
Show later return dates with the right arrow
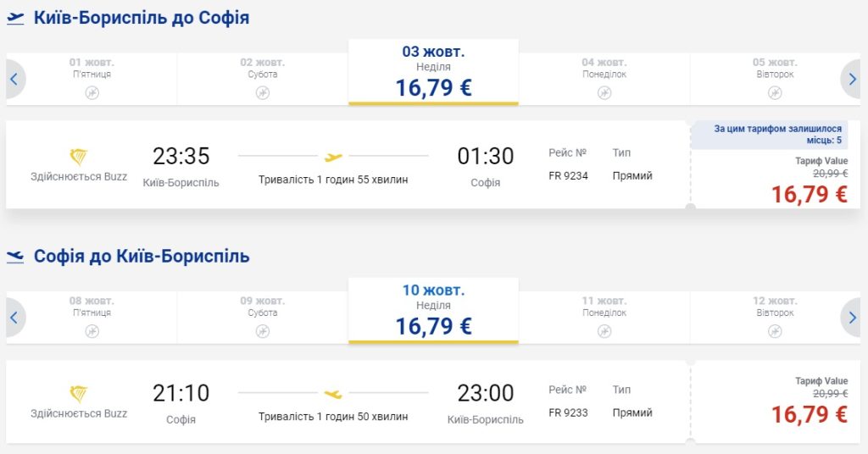coord(853,318)
